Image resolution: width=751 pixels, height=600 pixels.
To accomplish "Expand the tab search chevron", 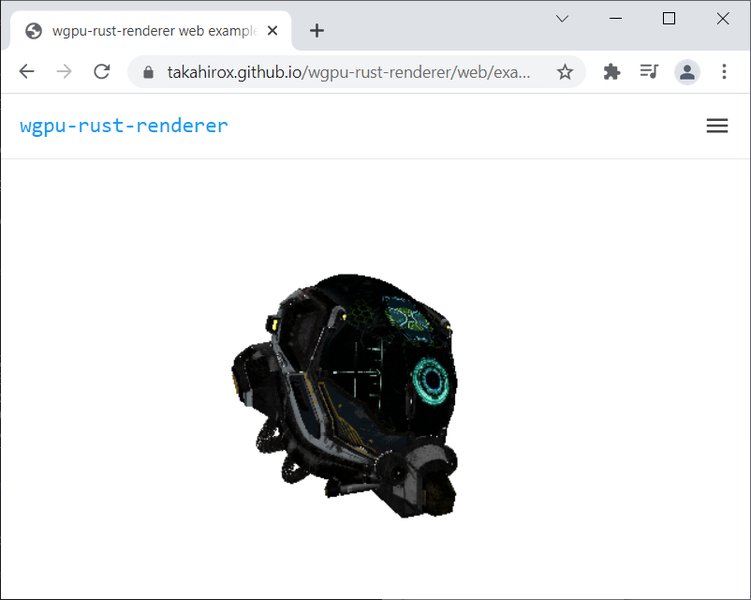I will click(562, 19).
